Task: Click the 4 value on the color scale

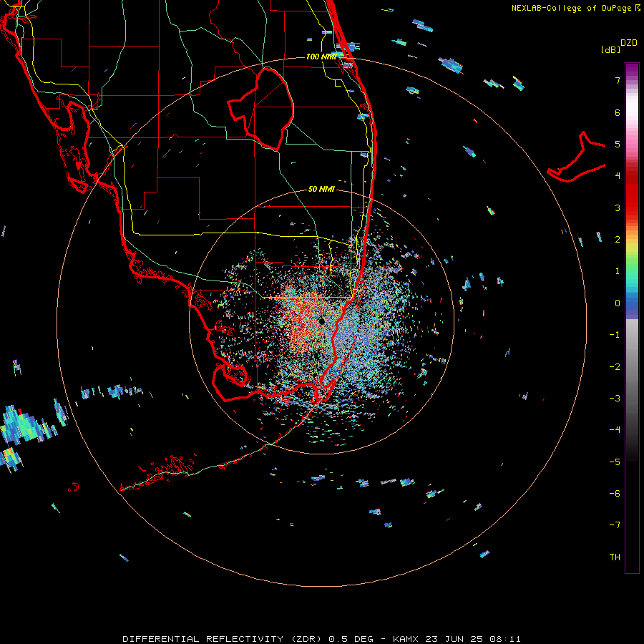Action: 618,176
